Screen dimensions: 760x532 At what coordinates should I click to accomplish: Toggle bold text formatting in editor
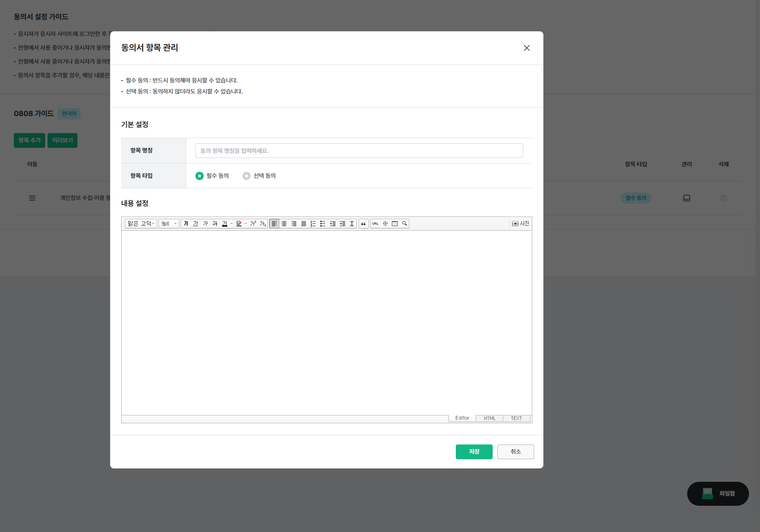(x=186, y=223)
